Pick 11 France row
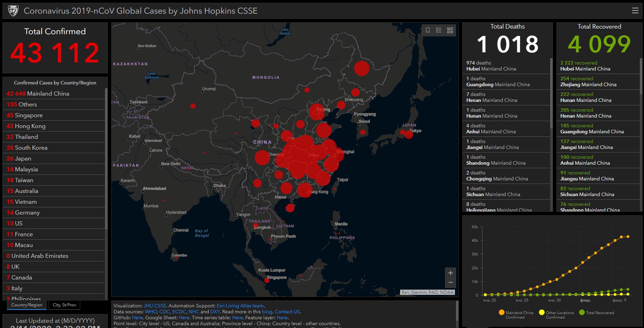 tap(54, 234)
